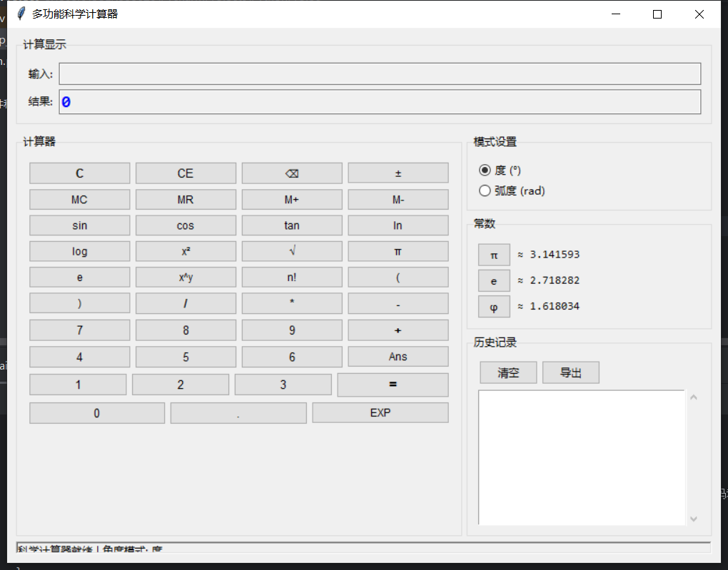Click history scrollbar up arrow

pyautogui.click(x=694, y=397)
